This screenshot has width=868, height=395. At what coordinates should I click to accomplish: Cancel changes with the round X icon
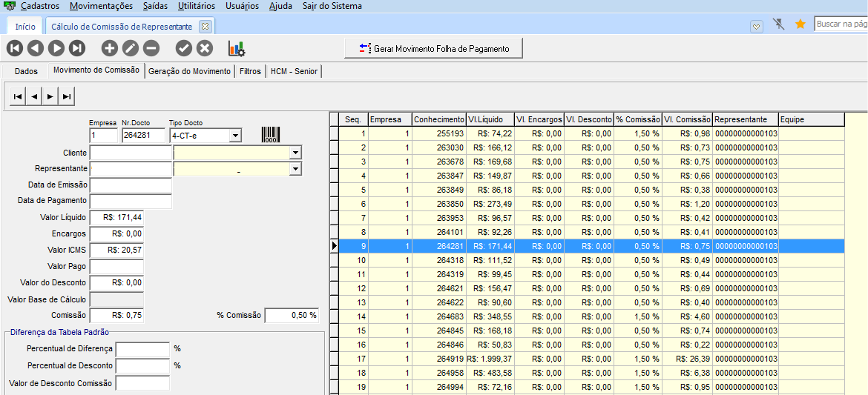[205, 49]
